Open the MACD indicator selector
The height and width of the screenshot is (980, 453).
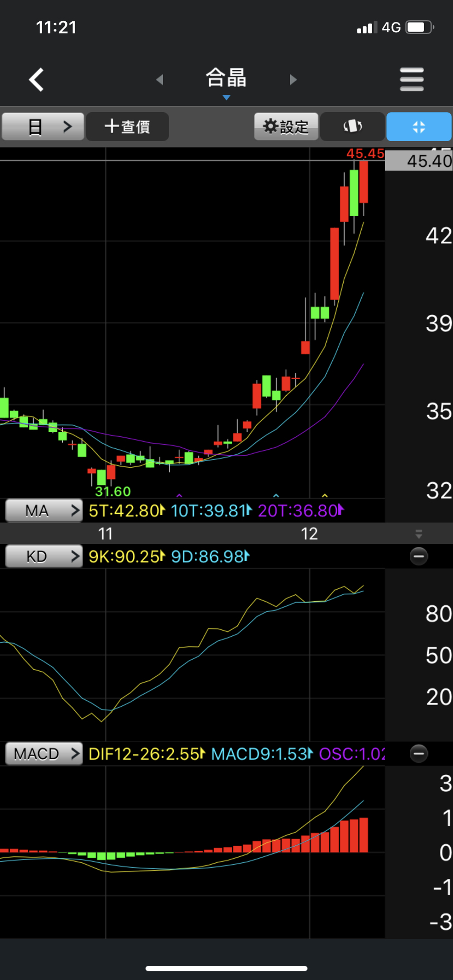[x=44, y=754]
